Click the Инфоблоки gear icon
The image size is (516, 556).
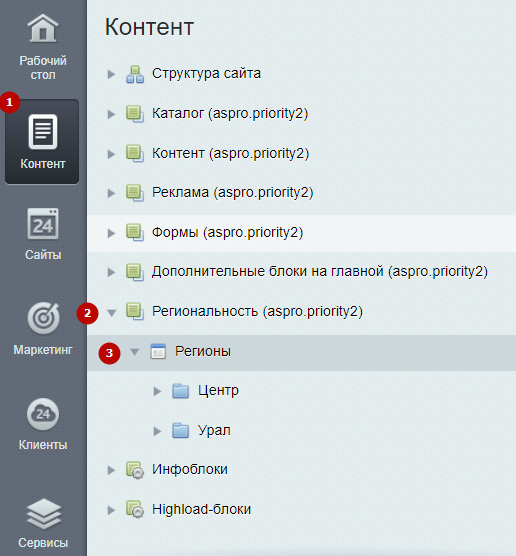135,470
